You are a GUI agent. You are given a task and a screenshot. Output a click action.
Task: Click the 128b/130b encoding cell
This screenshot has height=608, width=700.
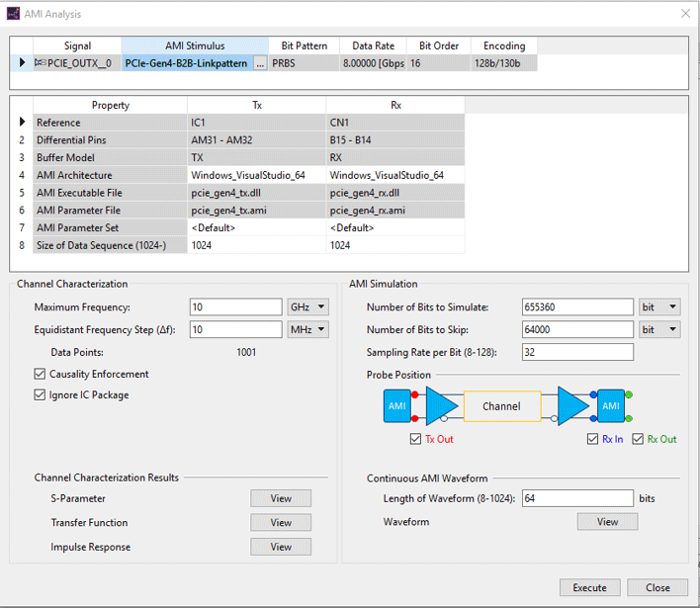(504, 63)
